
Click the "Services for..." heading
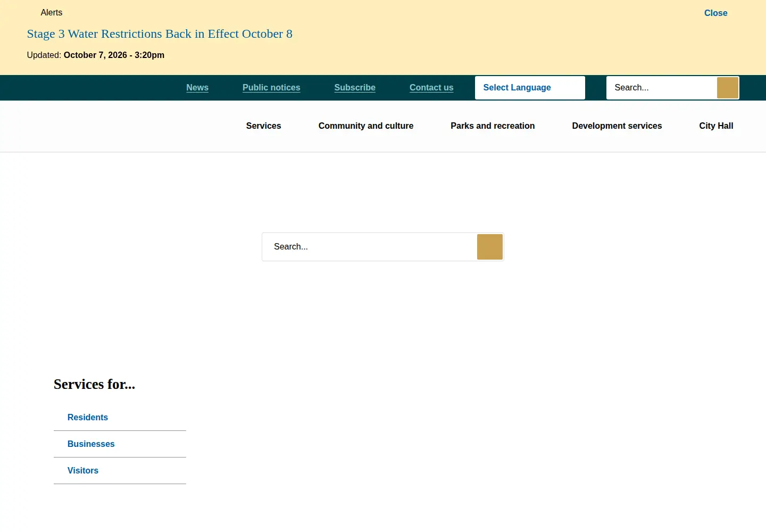[95, 384]
